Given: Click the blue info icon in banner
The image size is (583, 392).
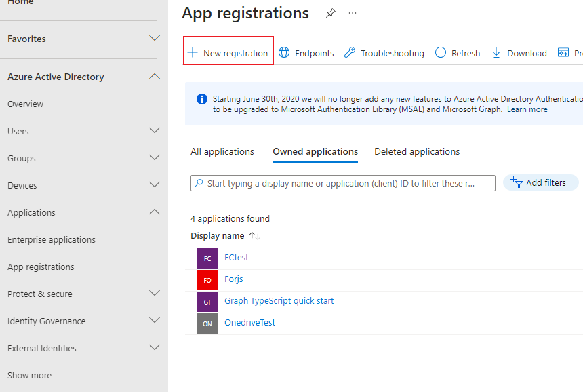Looking at the screenshot, I should [x=202, y=99].
